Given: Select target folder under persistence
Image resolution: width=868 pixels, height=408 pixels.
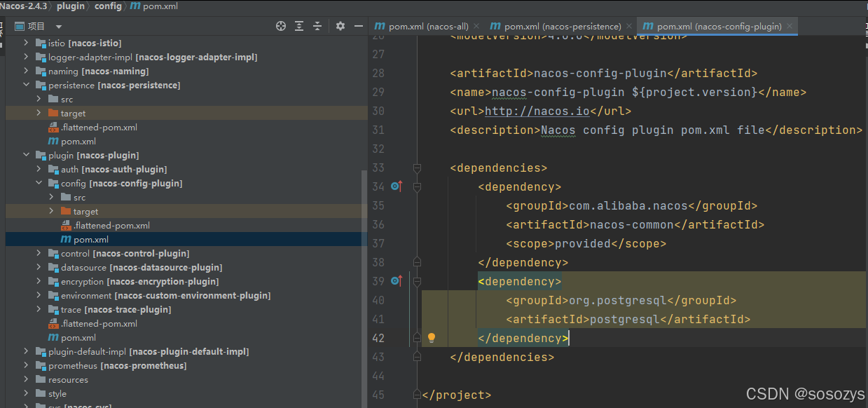Looking at the screenshot, I should coord(73,113).
